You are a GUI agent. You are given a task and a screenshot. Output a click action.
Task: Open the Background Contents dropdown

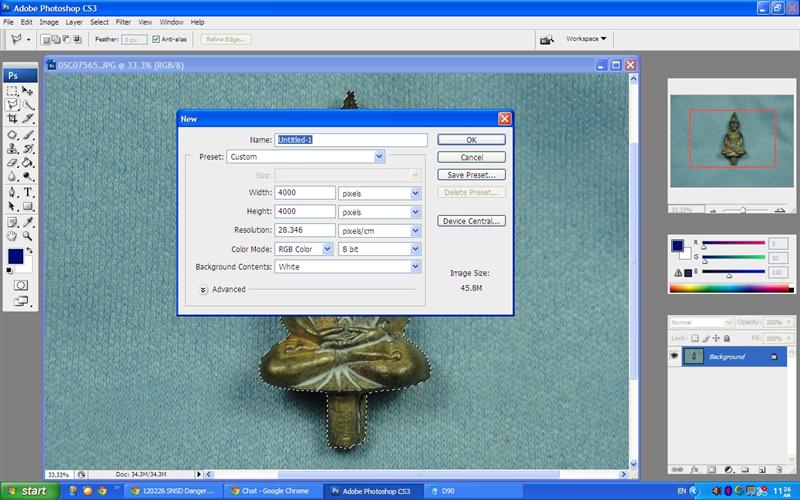[x=415, y=267]
